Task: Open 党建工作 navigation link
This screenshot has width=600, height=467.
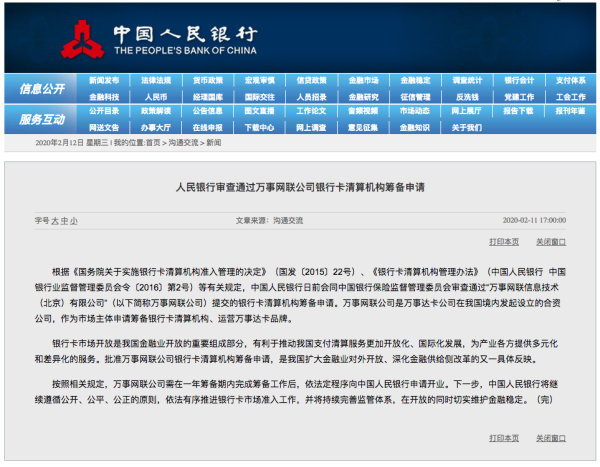Action: click(x=519, y=97)
